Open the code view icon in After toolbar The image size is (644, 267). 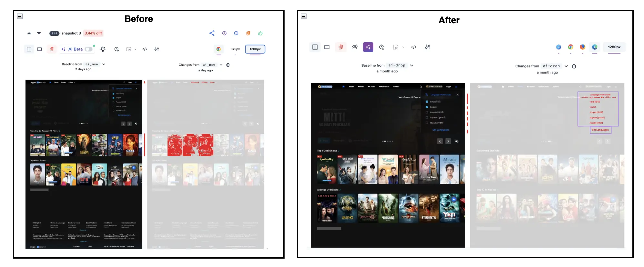[414, 47]
